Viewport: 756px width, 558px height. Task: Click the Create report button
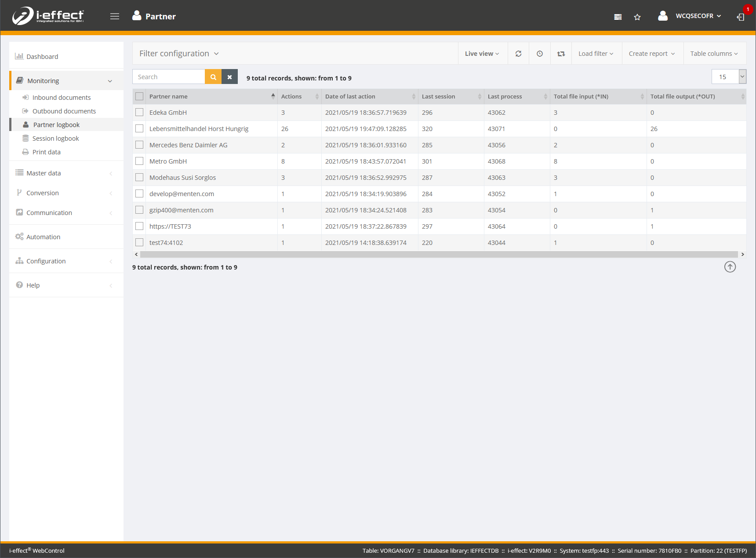(x=651, y=54)
